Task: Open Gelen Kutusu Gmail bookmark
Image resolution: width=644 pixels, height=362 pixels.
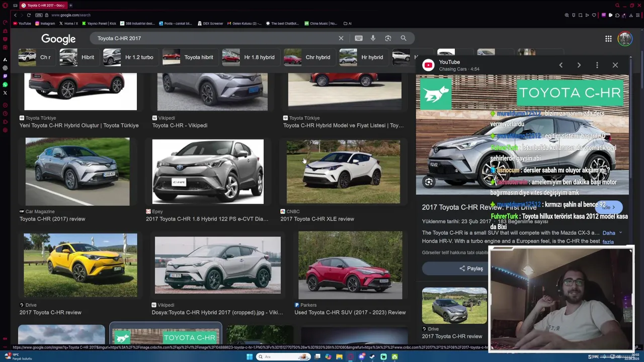Action: 245,23
